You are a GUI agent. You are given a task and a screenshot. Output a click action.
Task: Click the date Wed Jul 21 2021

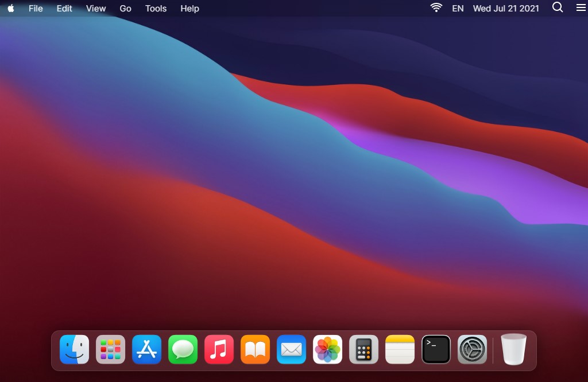point(506,8)
